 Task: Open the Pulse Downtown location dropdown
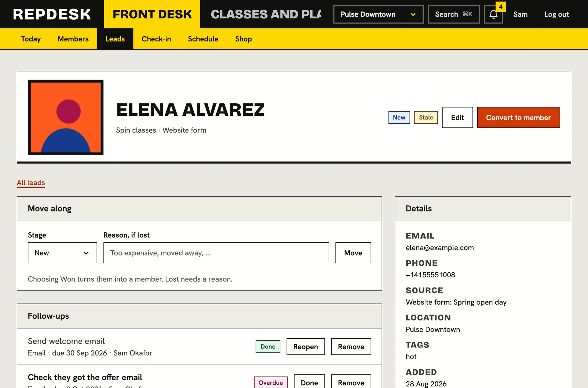tap(378, 14)
